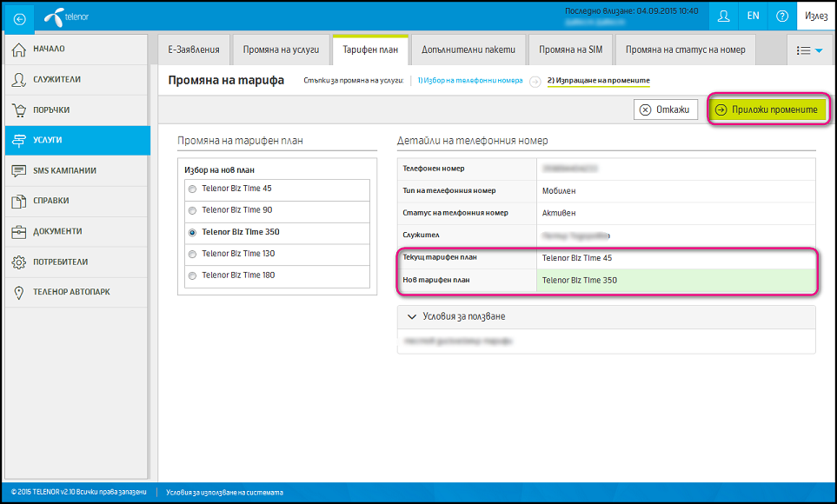Click the person icon beside СЛУЖИТЕЛИ
Image resolution: width=837 pixels, height=504 pixels.
[18, 80]
